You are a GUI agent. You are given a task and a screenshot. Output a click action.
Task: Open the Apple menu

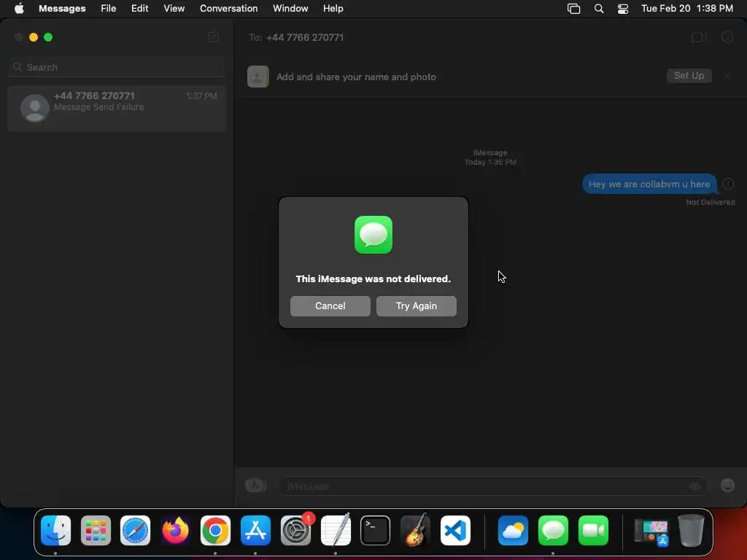tap(19, 8)
